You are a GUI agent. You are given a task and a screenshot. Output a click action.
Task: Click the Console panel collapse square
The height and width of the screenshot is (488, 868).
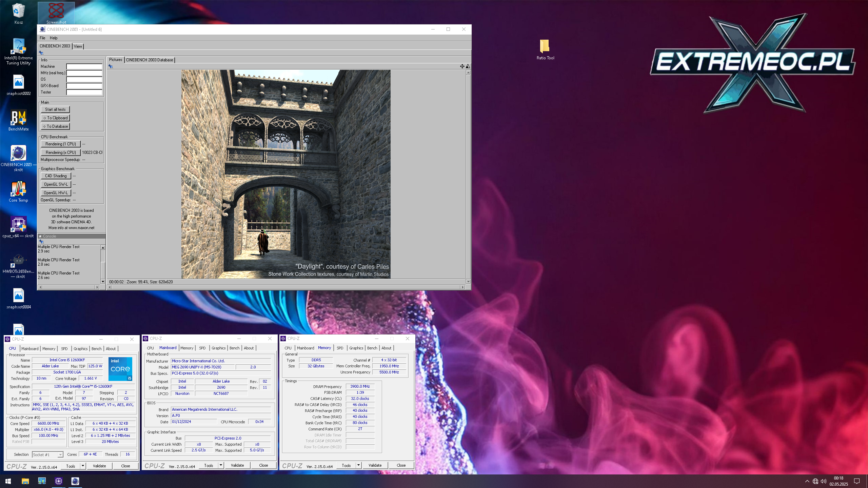tap(40, 236)
